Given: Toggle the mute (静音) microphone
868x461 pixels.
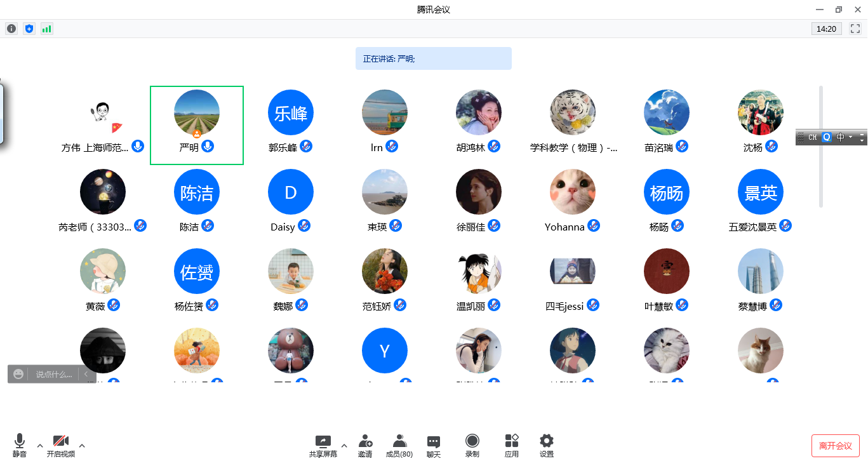Looking at the screenshot, I should (20, 444).
